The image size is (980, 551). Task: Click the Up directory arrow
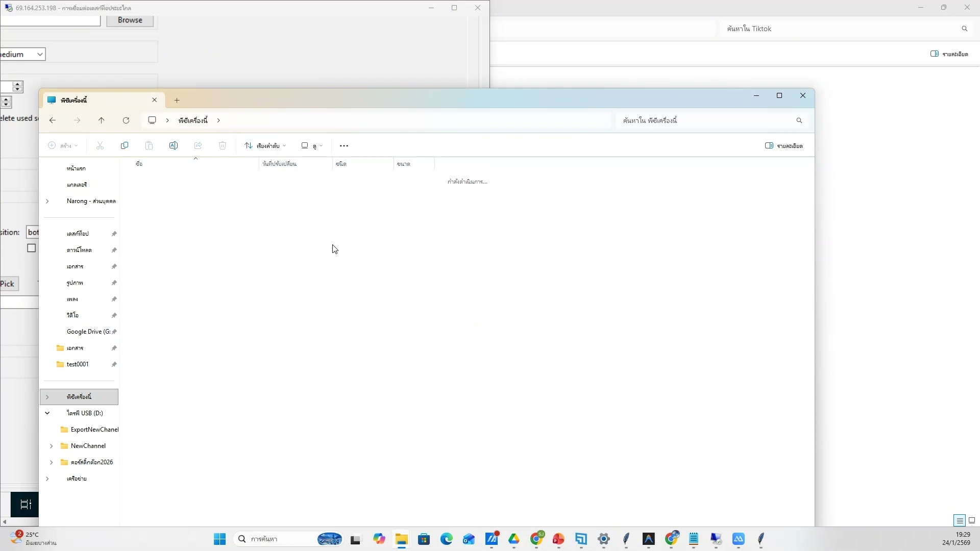[101, 120]
